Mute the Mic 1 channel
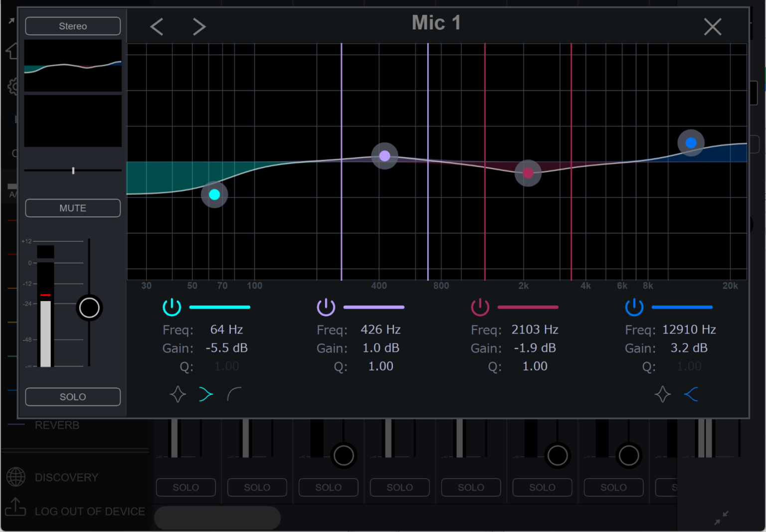The width and height of the screenshot is (766, 532). click(73, 208)
